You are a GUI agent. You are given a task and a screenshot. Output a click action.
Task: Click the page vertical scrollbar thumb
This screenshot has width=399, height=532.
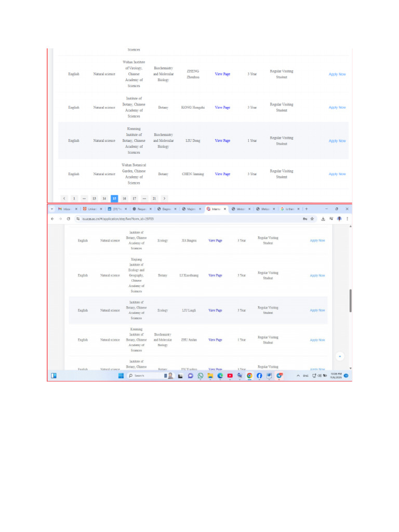point(351,301)
